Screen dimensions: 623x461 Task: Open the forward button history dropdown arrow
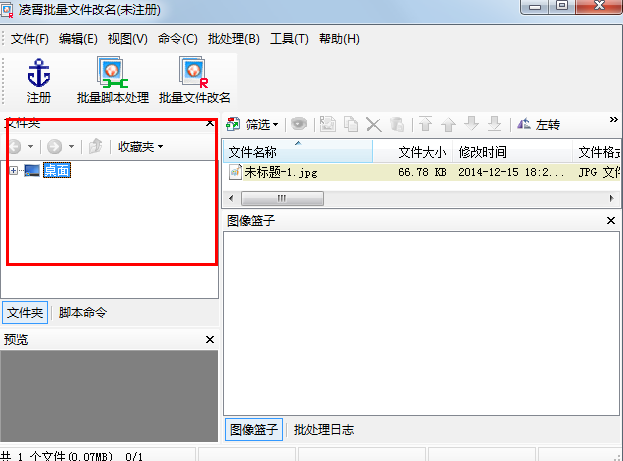pos(72,147)
